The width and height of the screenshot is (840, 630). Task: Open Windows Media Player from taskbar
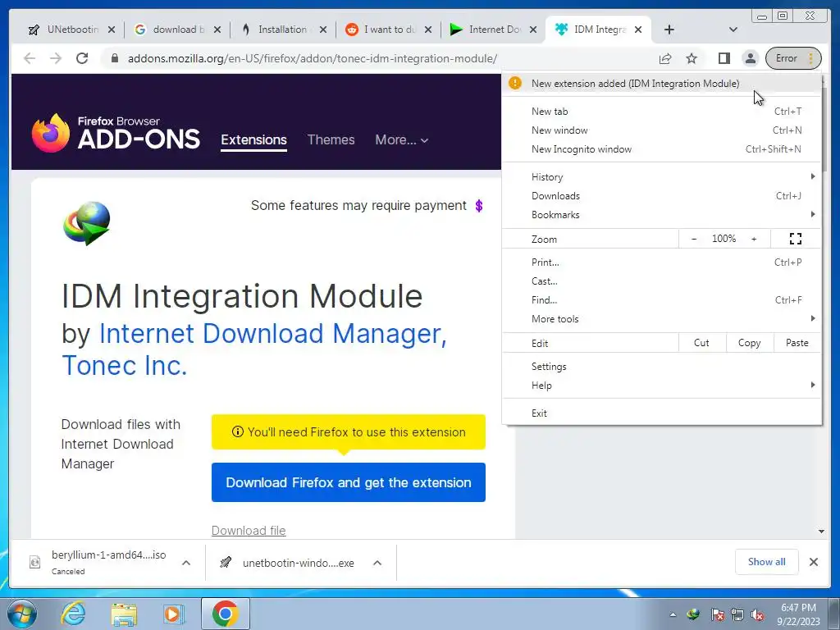[174, 614]
